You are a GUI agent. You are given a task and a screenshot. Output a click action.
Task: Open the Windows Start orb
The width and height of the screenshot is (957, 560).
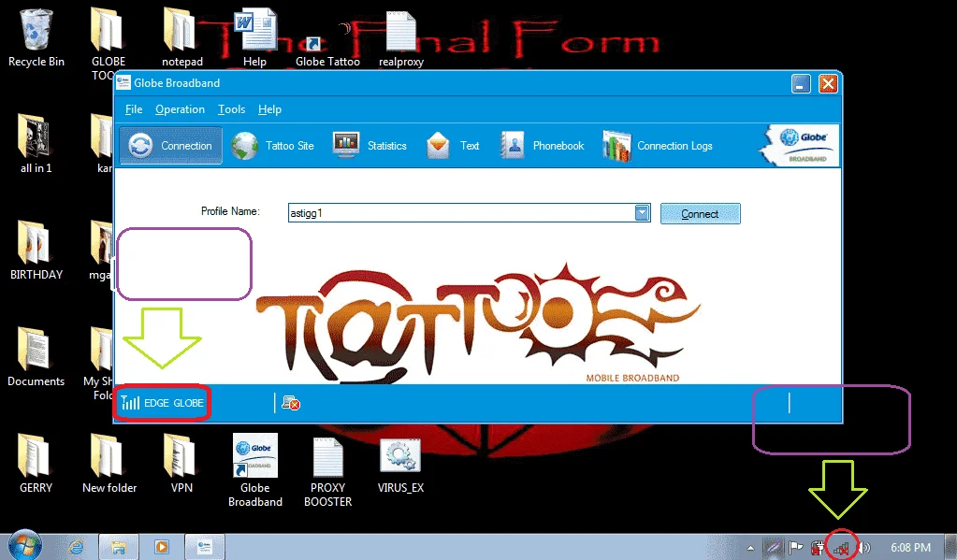point(24,545)
